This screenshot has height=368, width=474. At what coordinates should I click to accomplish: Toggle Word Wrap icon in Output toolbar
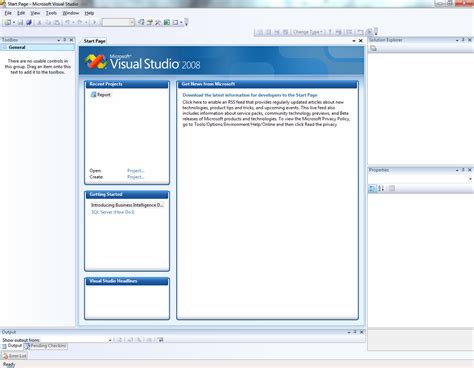160,340
